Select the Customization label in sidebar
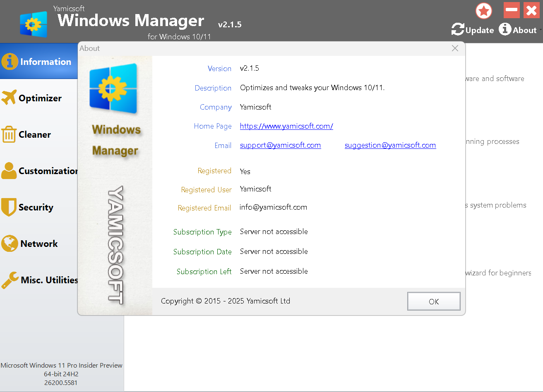 click(x=48, y=171)
